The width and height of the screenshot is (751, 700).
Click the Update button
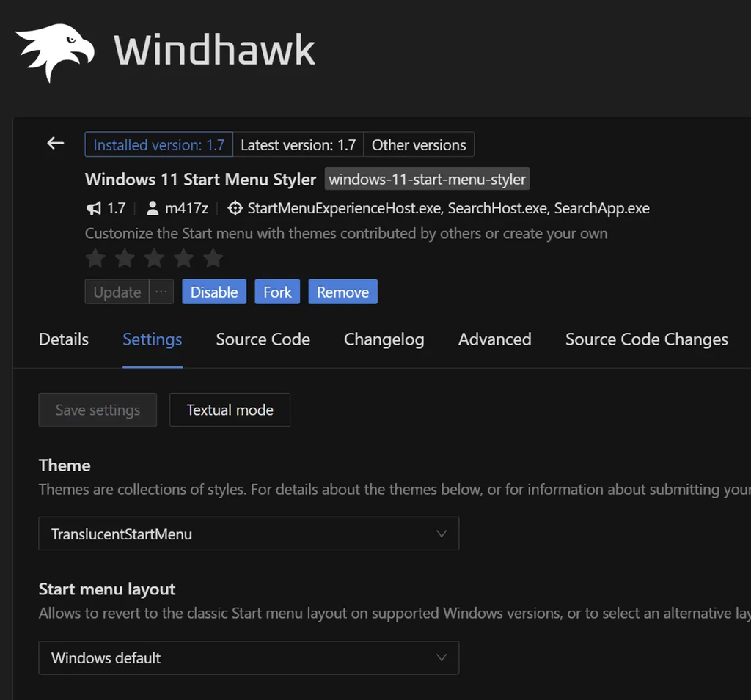117,292
